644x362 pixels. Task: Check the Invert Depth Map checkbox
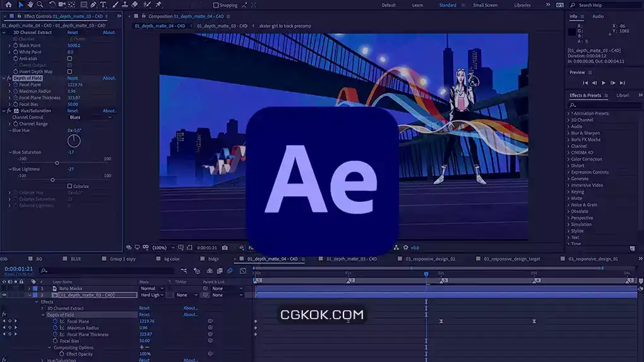pyautogui.click(x=69, y=71)
